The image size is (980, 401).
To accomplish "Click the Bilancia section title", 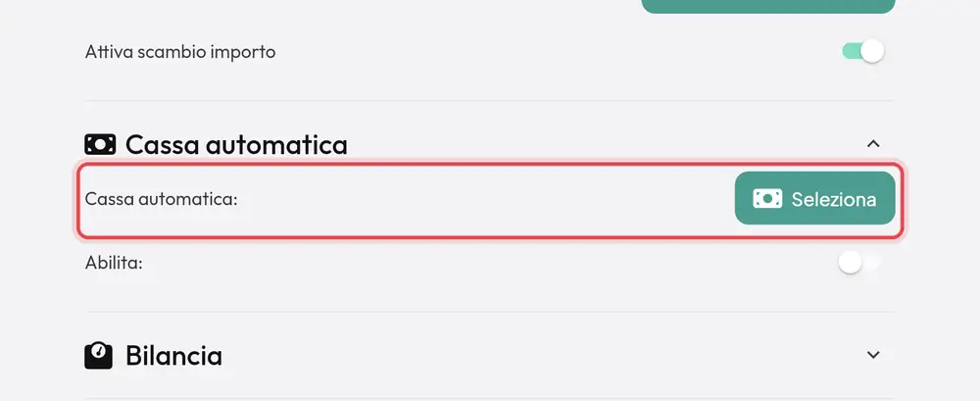I will (173, 355).
